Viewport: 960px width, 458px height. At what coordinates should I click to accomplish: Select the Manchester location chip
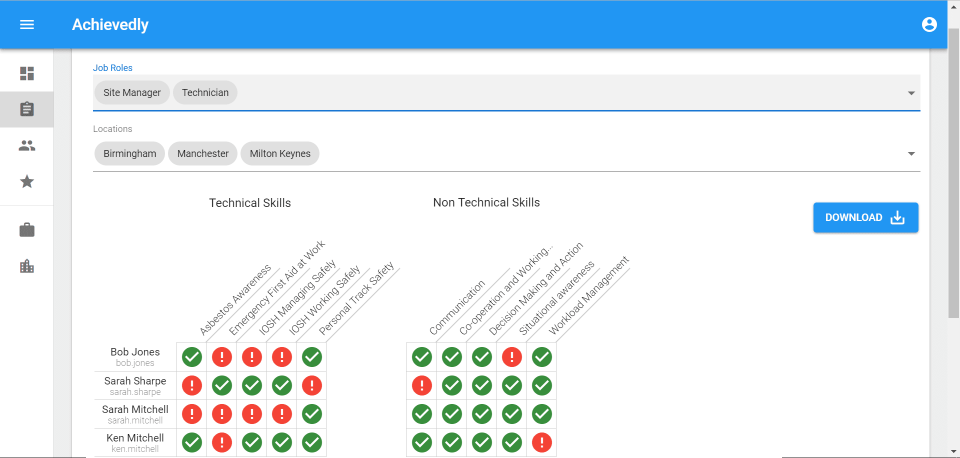203,154
